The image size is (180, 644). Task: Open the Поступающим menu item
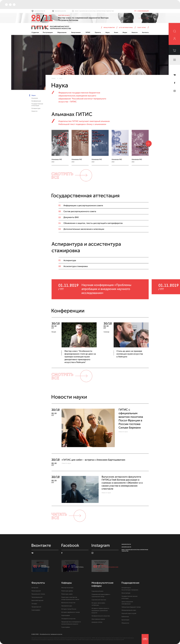coord(48,33)
